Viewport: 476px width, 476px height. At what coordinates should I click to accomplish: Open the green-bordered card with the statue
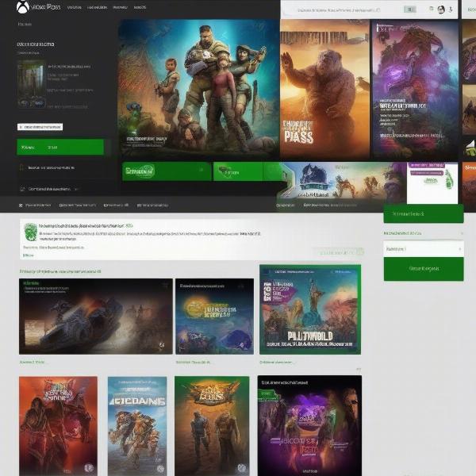[310, 309]
